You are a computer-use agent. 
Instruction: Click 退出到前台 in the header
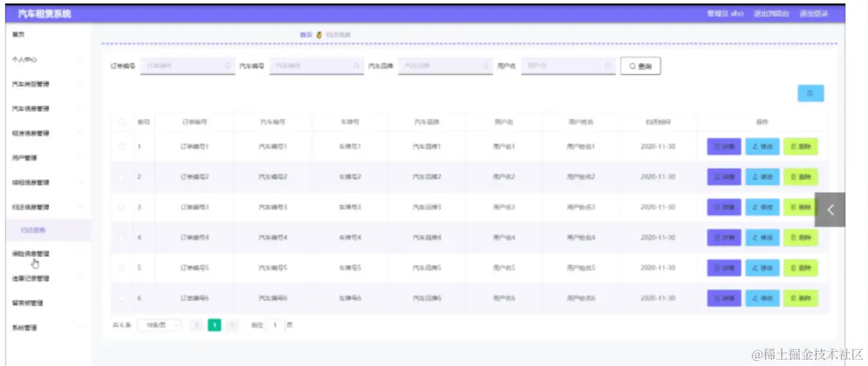(x=771, y=14)
